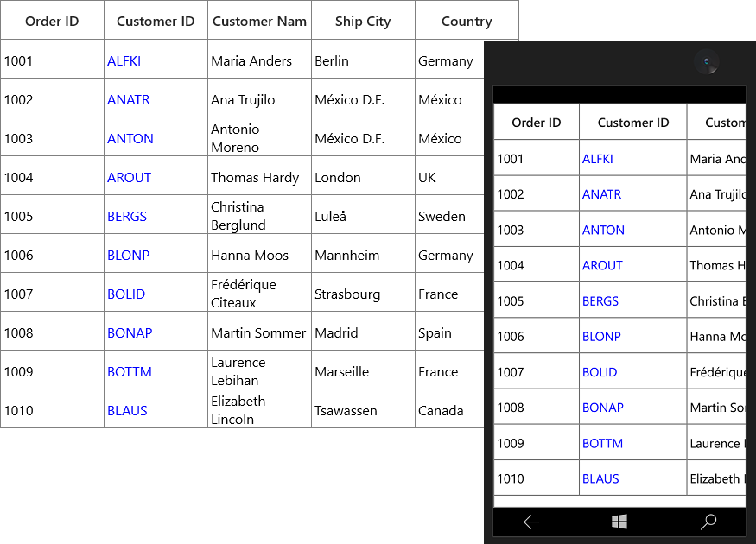This screenshot has width=756, height=544.
Task: Select cell 1006 in desktop grid
Action: 52,255
